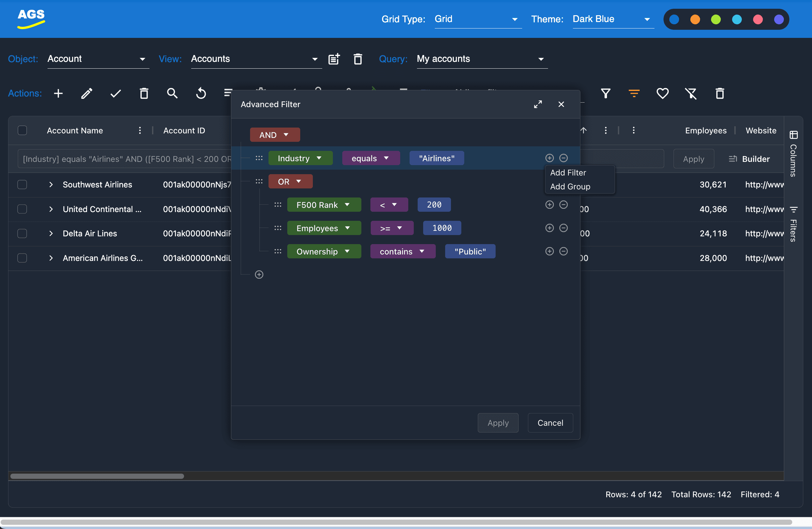Click the plus icon on Ownership row

(x=549, y=251)
